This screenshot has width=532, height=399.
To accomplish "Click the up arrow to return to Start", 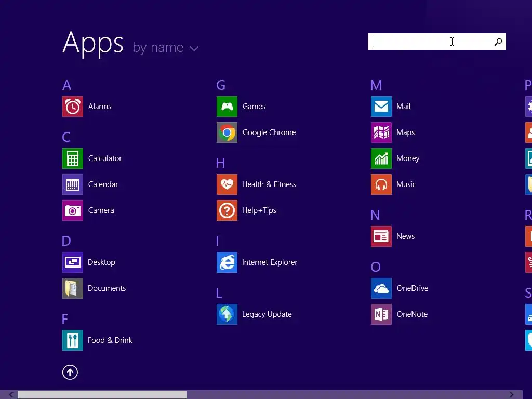I will point(70,373).
